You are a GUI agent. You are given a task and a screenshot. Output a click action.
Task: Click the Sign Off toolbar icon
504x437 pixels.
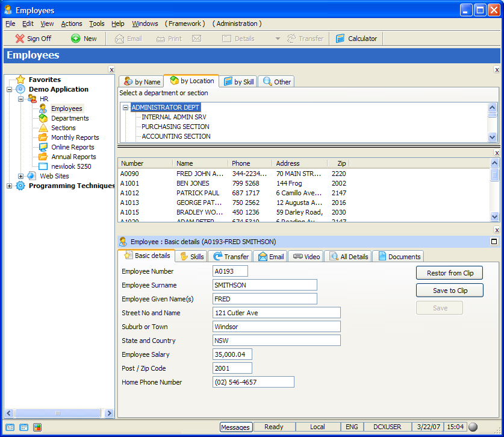click(x=20, y=39)
